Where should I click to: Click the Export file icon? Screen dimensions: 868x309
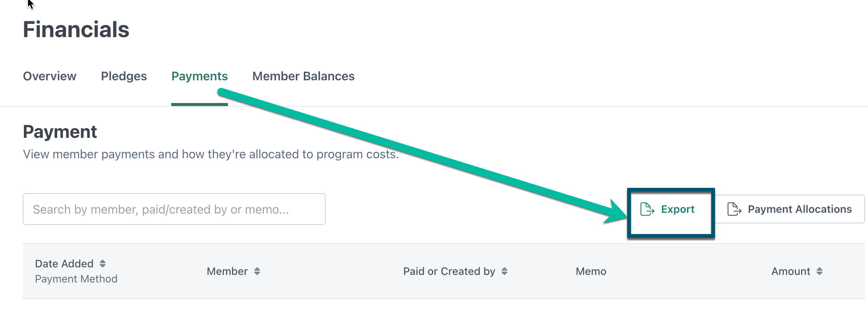click(x=647, y=209)
